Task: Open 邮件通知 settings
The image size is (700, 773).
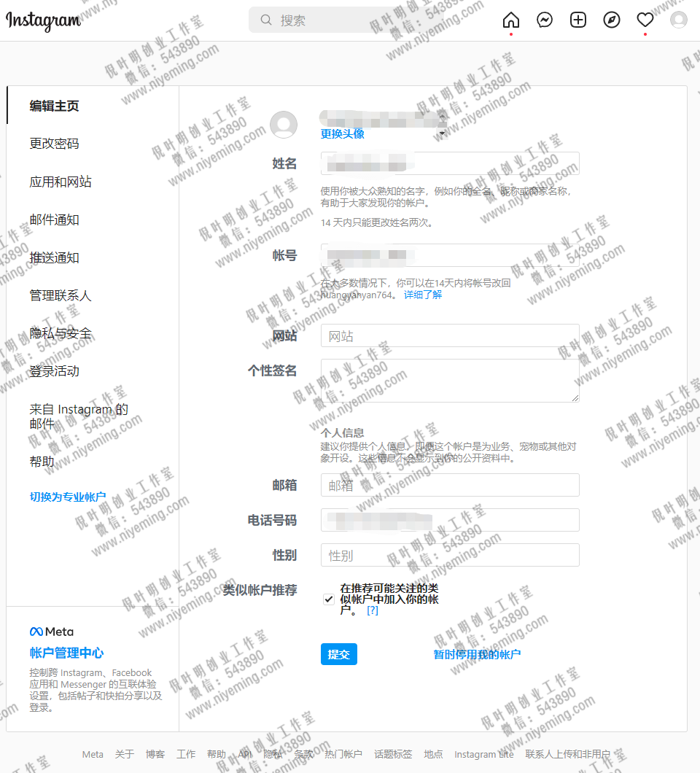Action: click(x=54, y=220)
